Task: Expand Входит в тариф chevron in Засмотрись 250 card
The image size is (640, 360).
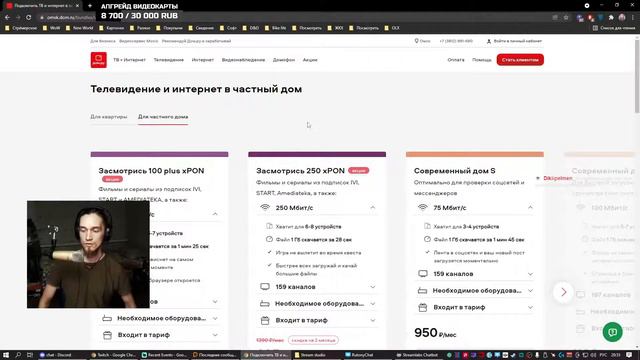Action: (372, 320)
